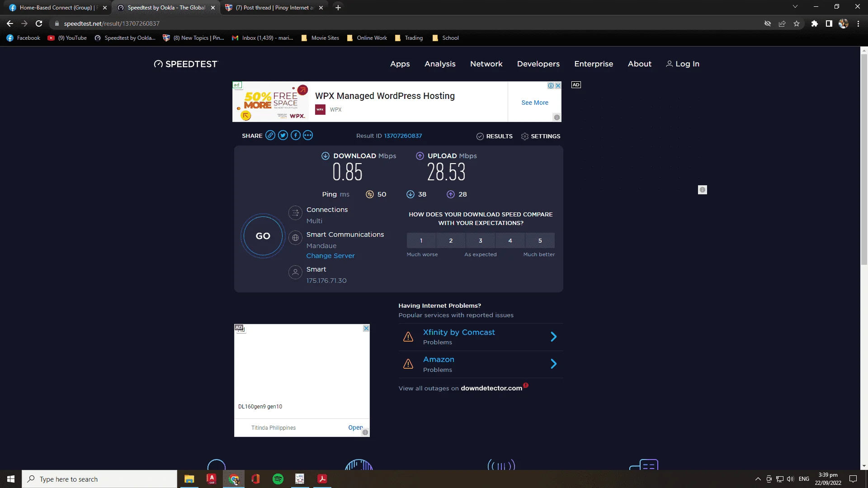The height and width of the screenshot is (488, 868).
Task: Open Spotify from taskbar
Action: [x=278, y=479]
